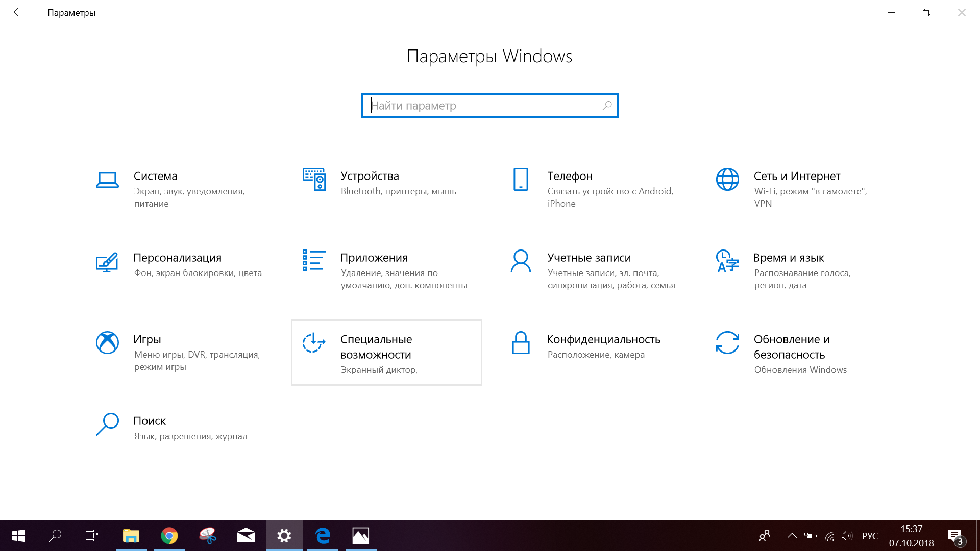Open the Сеть и Интернет title
This screenshot has height=551, width=980.
[797, 176]
